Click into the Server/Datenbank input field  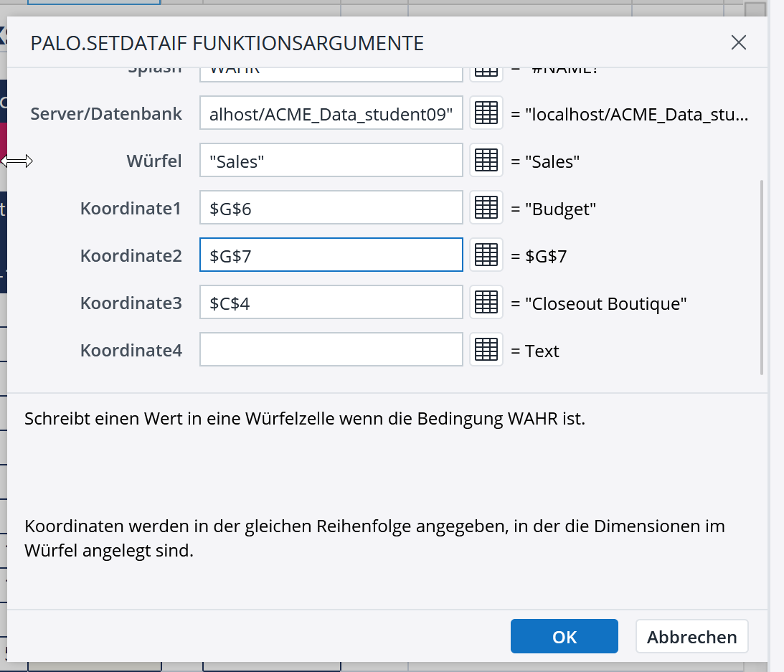[331, 113]
